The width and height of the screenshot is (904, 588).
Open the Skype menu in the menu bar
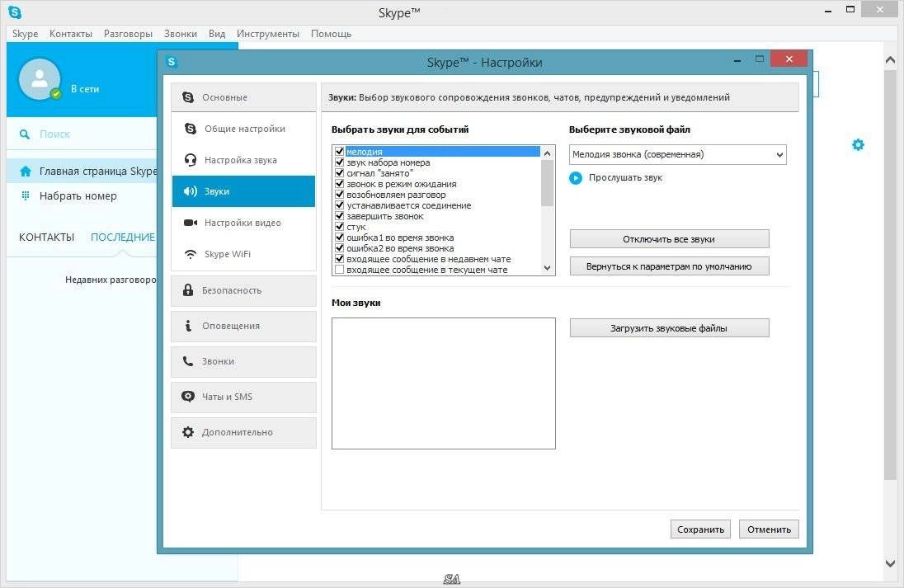point(26,34)
